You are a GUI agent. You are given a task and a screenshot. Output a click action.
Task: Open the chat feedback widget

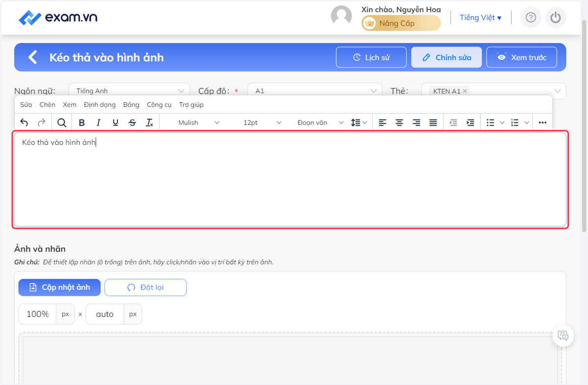(x=563, y=336)
